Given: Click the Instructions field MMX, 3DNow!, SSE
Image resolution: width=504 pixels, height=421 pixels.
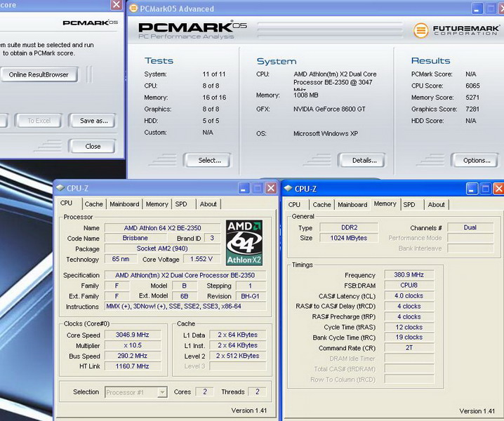Looking at the screenshot, I should click(186, 306).
